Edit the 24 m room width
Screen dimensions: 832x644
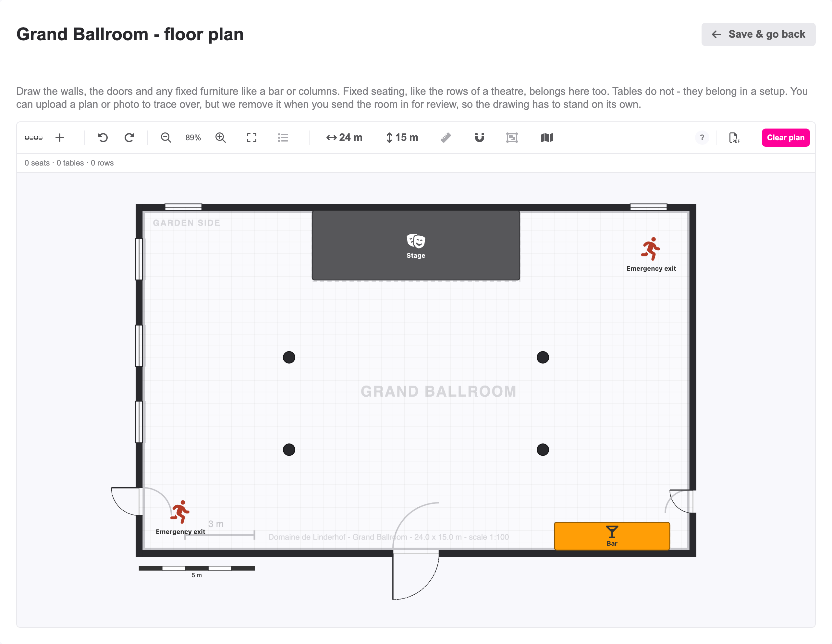point(344,138)
